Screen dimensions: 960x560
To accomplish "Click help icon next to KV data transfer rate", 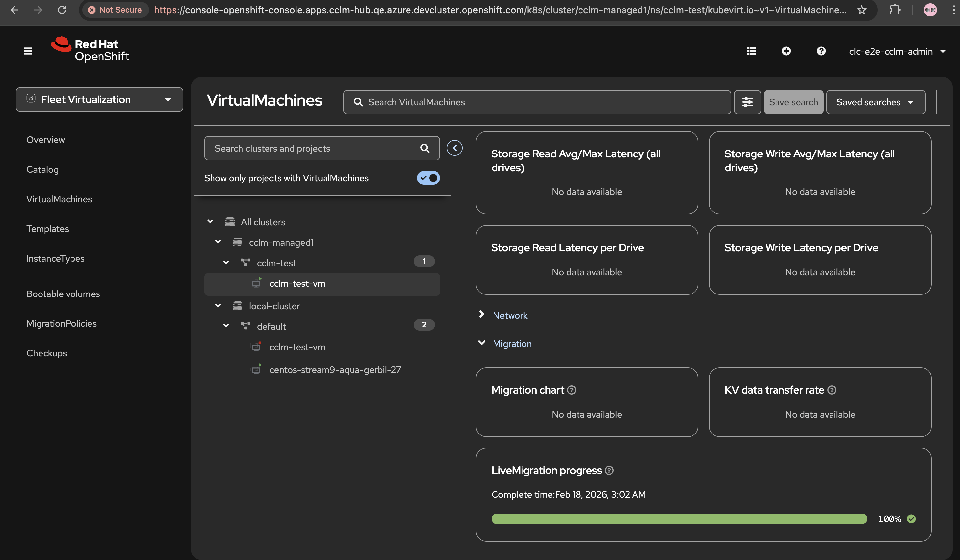I will (832, 390).
